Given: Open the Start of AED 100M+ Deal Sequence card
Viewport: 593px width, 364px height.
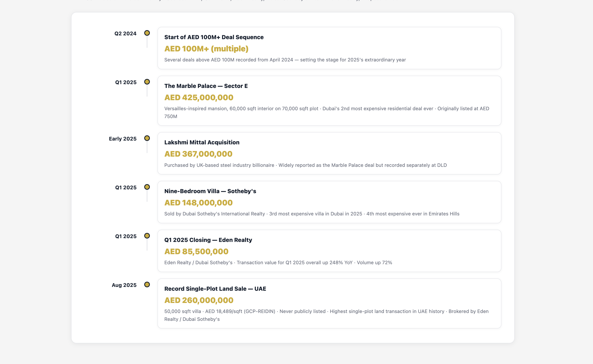Looking at the screenshot, I should [214, 37].
